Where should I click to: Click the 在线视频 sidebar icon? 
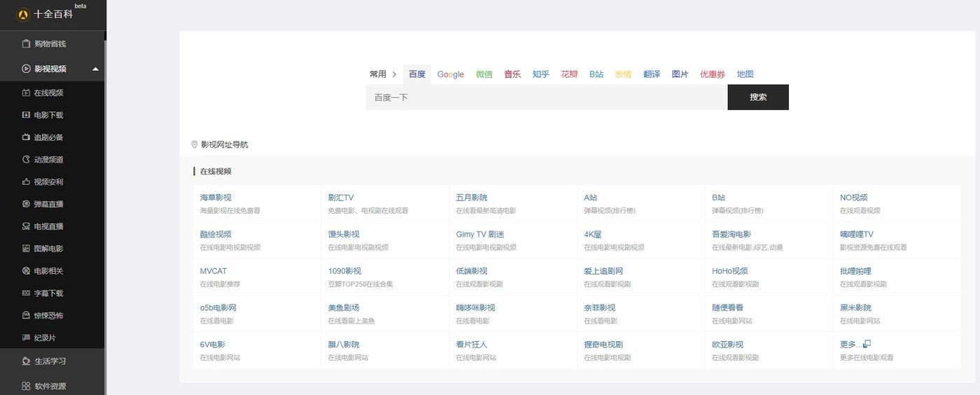point(26,92)
